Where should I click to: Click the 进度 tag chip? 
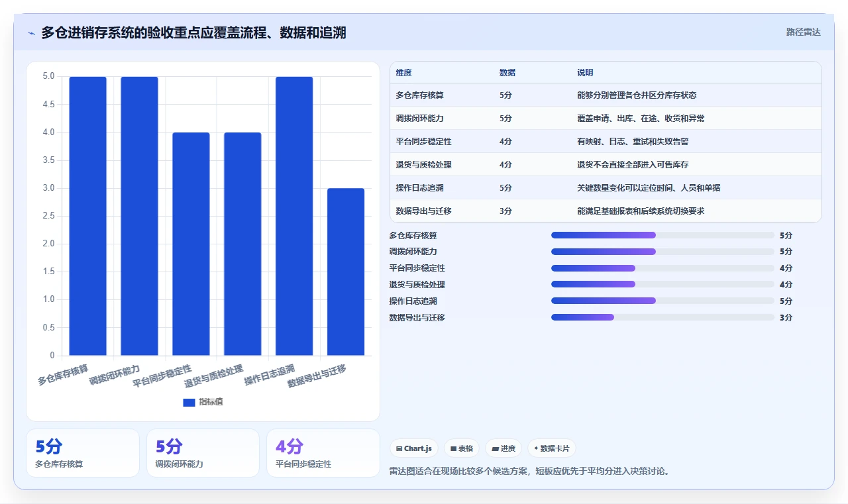(x=503, y=448)
